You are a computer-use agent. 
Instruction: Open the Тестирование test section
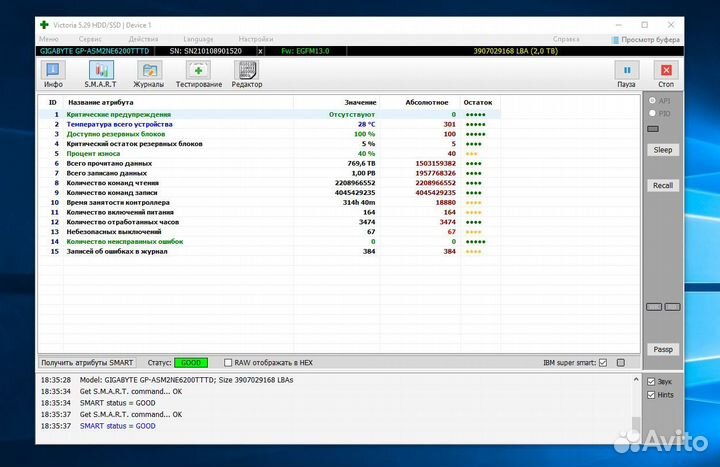(x=199, y=74)
